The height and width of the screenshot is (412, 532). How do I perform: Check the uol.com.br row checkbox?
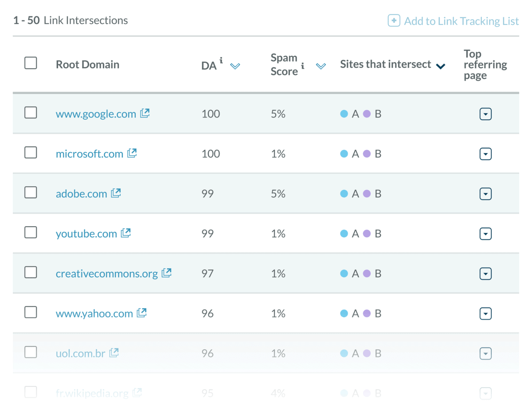[31, 352]
